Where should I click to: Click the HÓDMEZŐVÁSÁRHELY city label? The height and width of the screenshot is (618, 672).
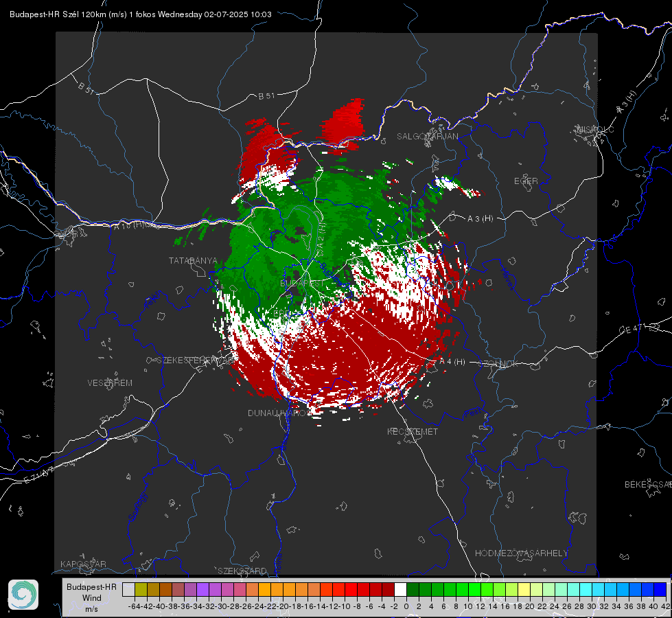[x=521, y=553]
